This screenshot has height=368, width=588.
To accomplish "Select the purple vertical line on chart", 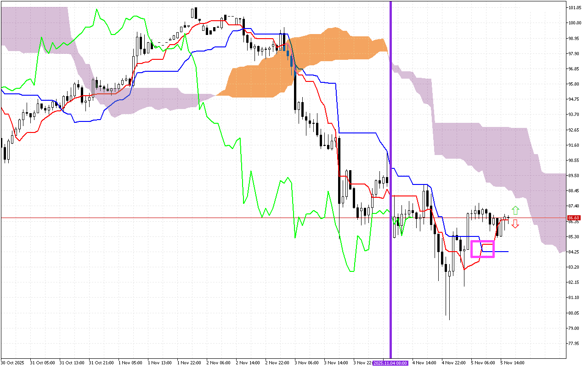I will coord(390,138).
